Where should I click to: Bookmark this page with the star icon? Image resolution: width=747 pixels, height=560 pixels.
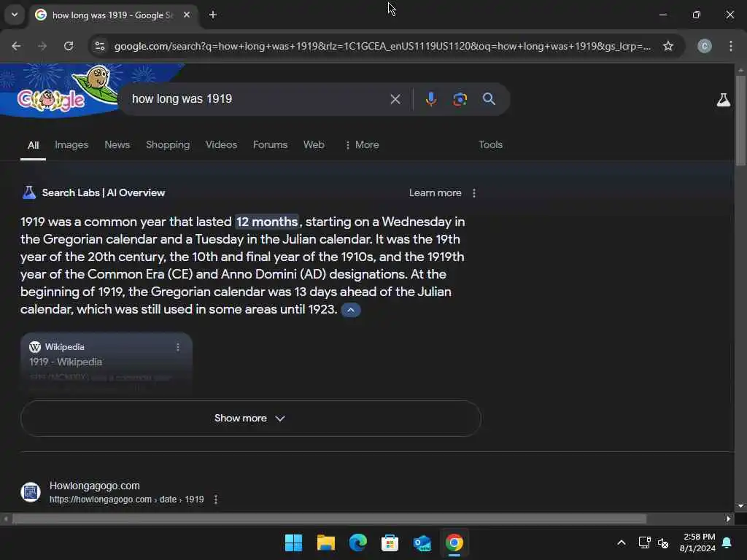tap(668, 46)
